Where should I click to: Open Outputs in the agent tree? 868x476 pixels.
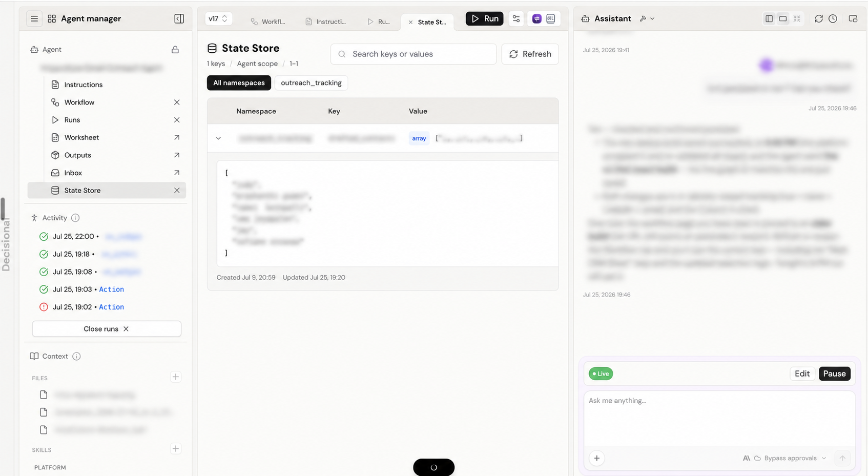point(77,155)
